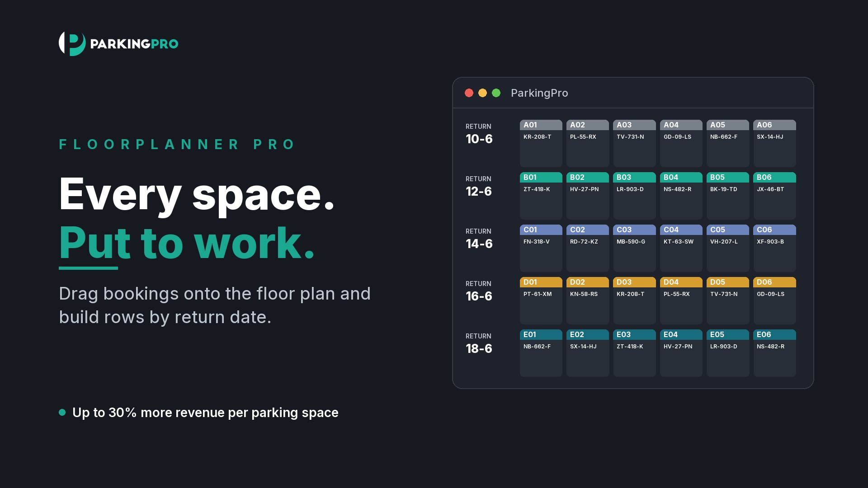This screenshot has width=868, height=488.
Task: Click the red window close dot
Action: [469, 93]
